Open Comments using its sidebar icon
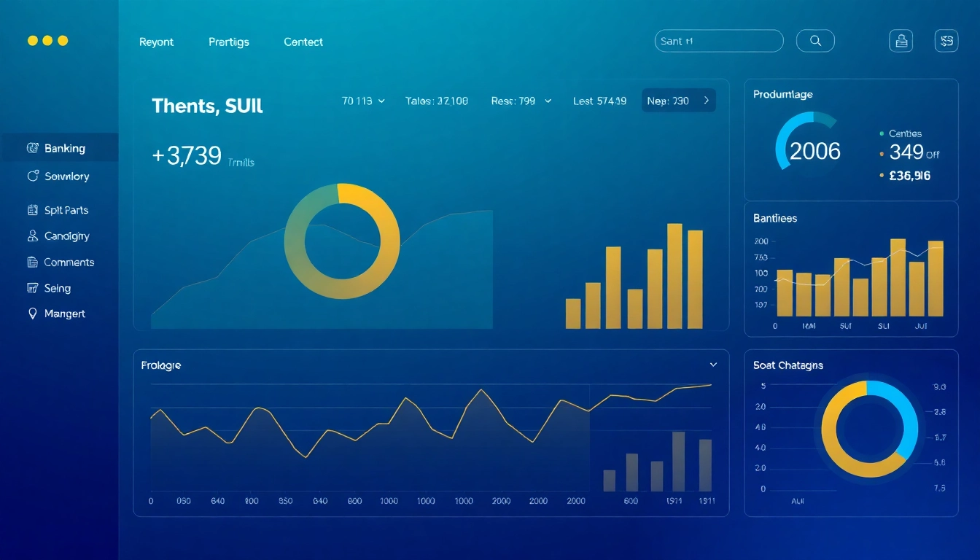 coord(32,262)
